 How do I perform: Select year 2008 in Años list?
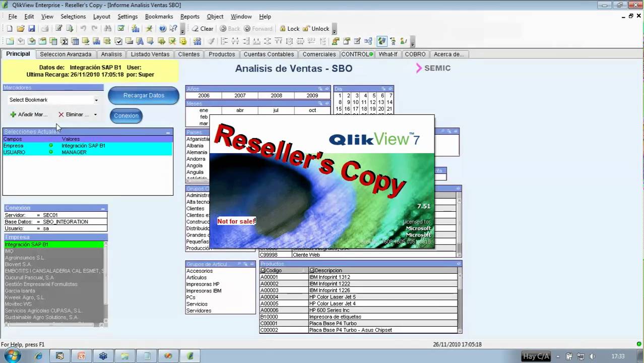tap(276, 95)
